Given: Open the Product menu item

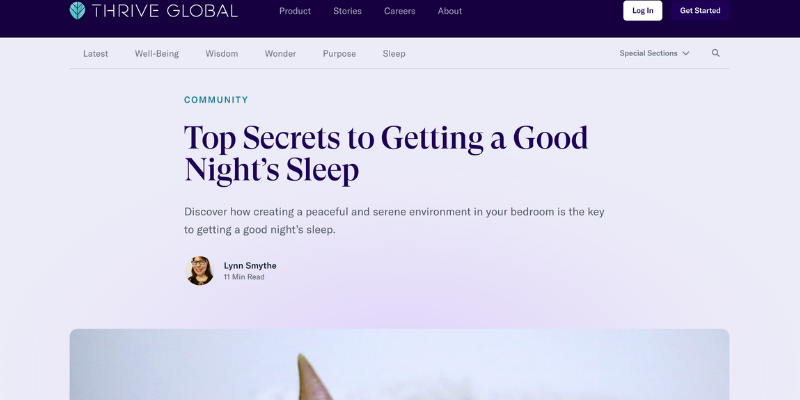Looking at the screenshot, I should pyautogui.click(x=295, y=11).
